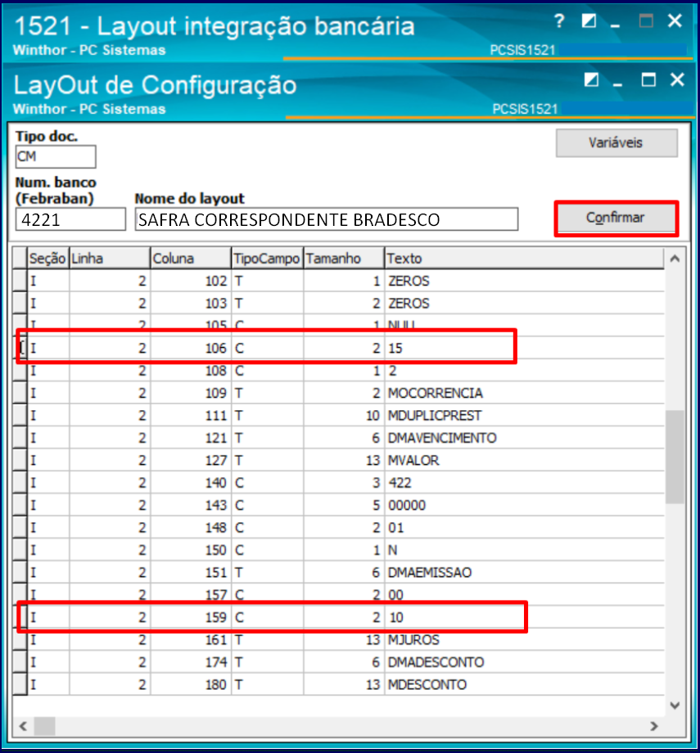Click the DMAVENCIMENTO text cell

pyautogui.click(x=525, y=438)
